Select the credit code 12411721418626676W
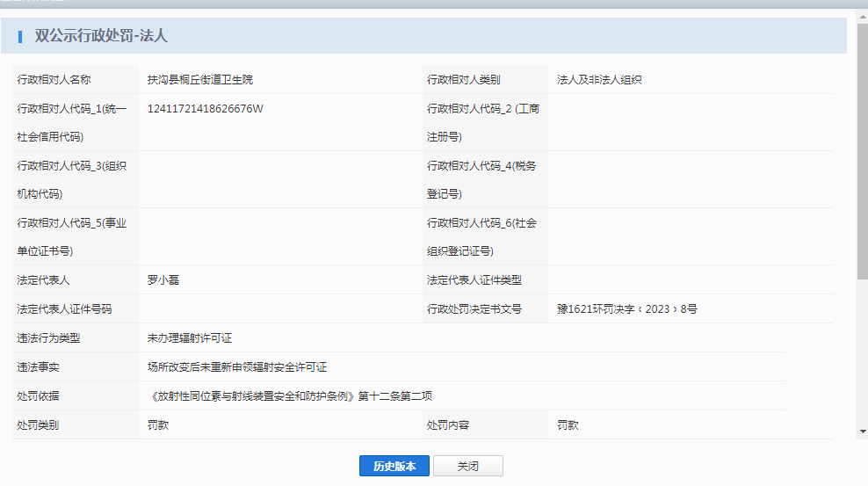868x486 pixels. click(x=205, y=108)
